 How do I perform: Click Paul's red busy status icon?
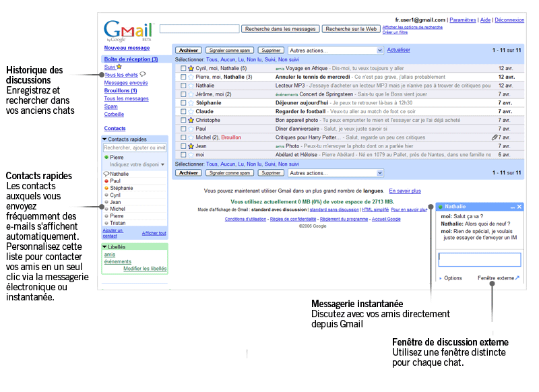[106, 181]
